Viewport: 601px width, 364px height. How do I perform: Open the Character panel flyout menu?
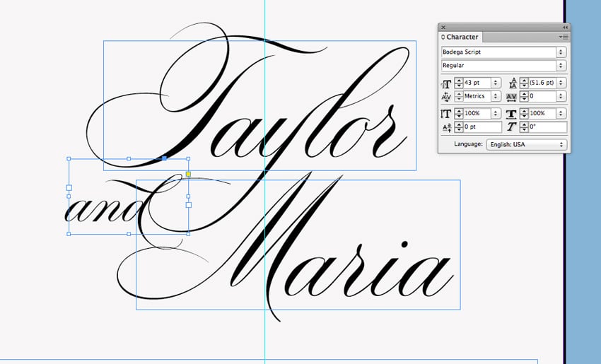click(x=564, y=37)
